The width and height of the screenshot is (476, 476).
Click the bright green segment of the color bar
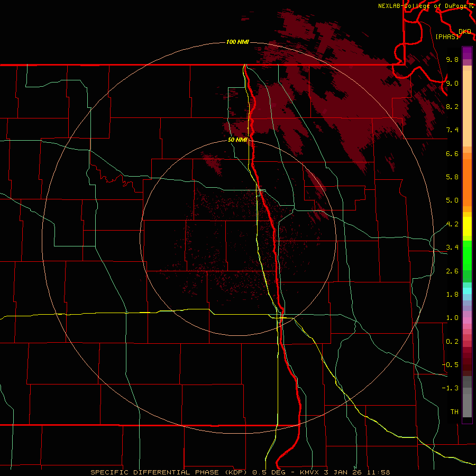(467, 255)
